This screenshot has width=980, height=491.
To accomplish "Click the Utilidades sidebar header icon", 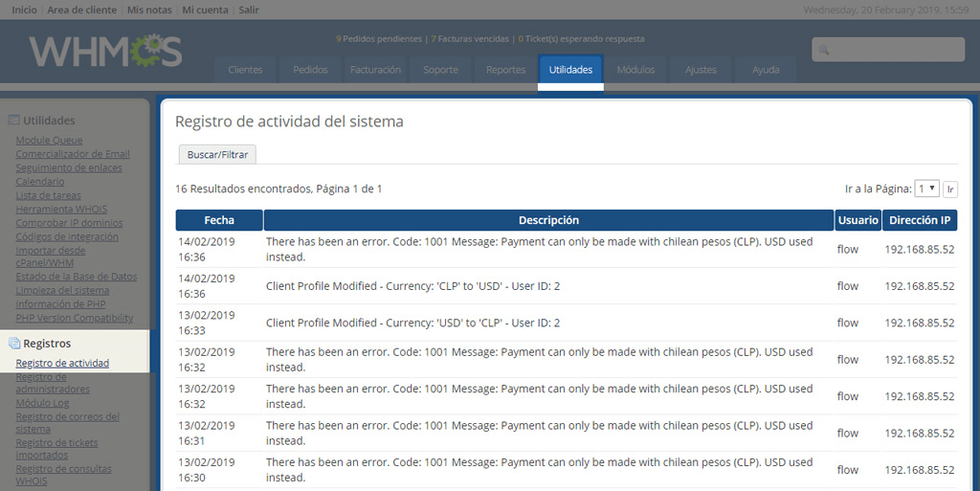I will 13,120.
